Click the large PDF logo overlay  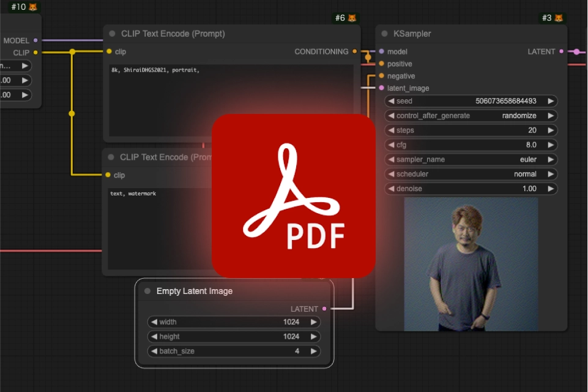click(294, 196)
